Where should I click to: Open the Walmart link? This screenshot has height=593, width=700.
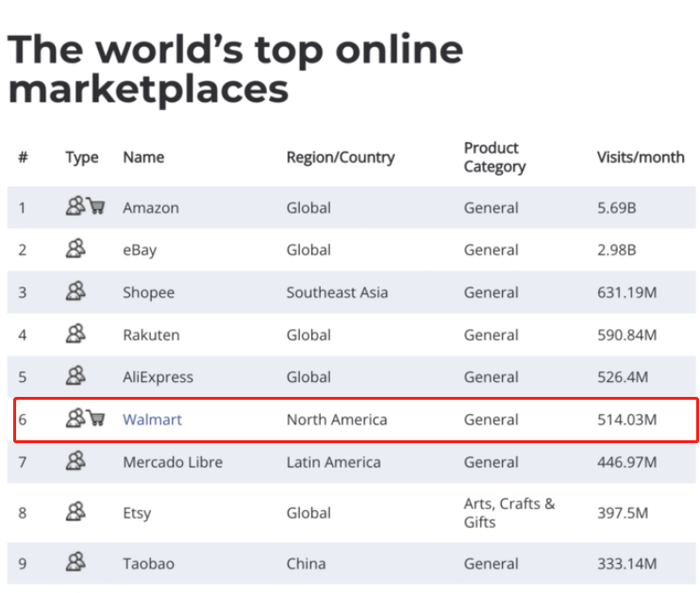pyautogui.click(x=152, y=420)
